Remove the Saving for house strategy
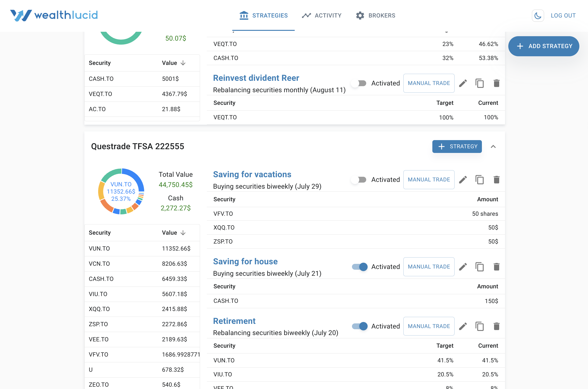 [x=496, y=267]
